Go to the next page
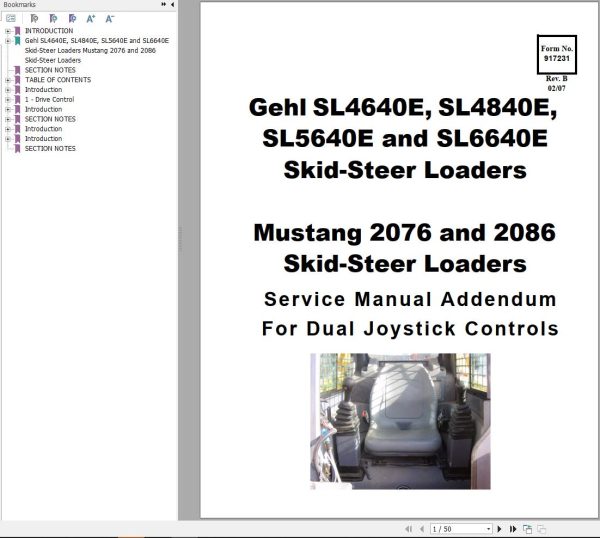600x538 pixels. tap(499, 529)
